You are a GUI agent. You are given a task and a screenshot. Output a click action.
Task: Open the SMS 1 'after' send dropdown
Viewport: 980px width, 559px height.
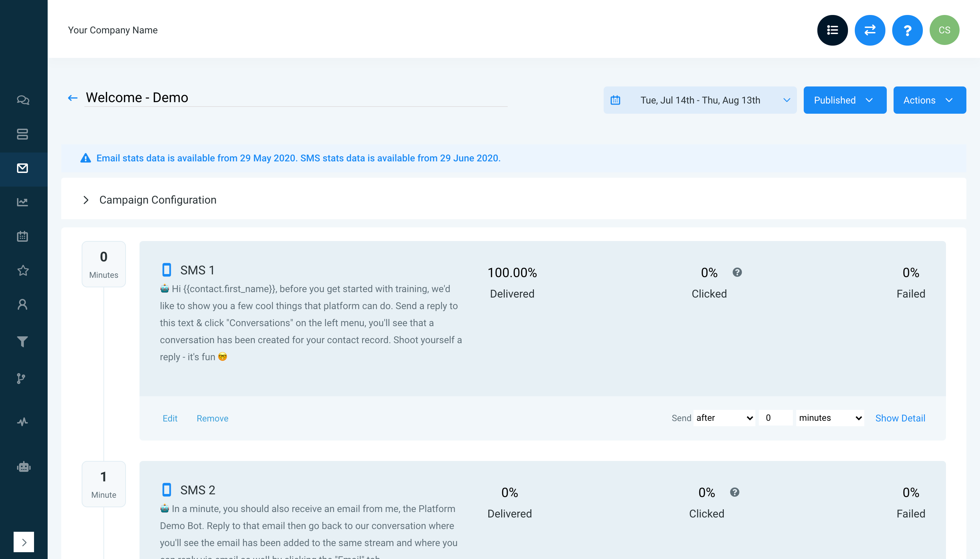click(724, 418)
